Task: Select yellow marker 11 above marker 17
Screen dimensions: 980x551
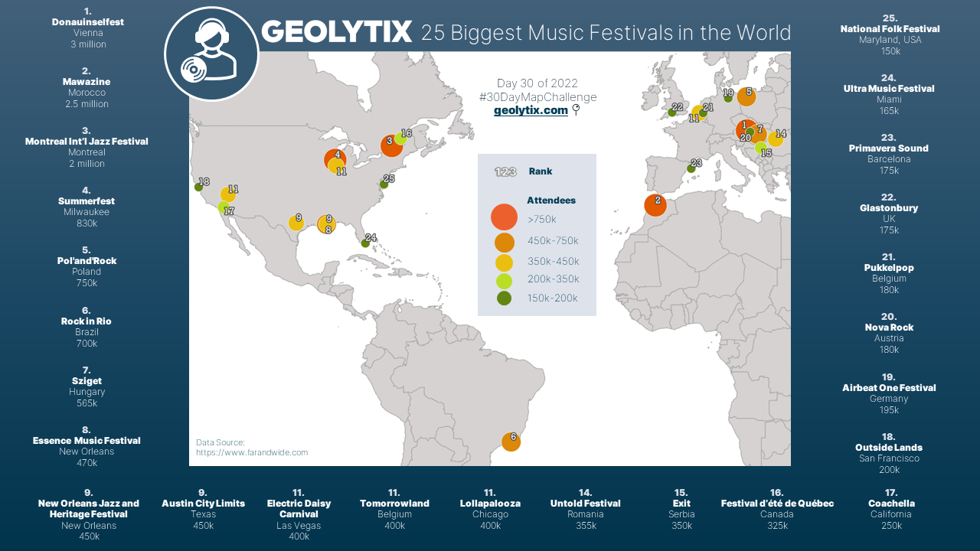Action: click(228, 194)
